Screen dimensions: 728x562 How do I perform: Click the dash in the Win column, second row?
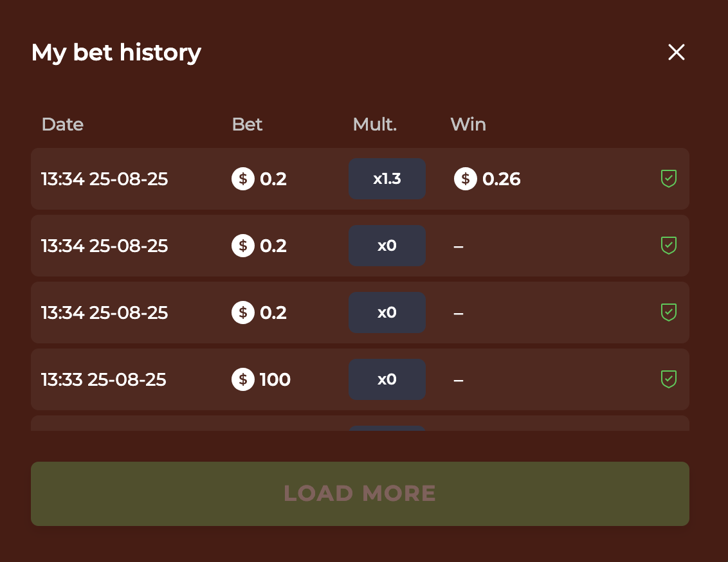(x=458, y=246)
